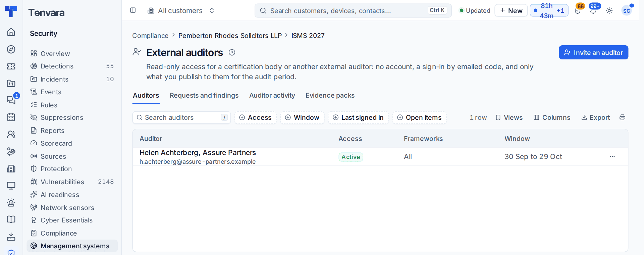Open the notifications bell with 99+ badge
This screenshot has width=644, height=255.
pos(593,11)
